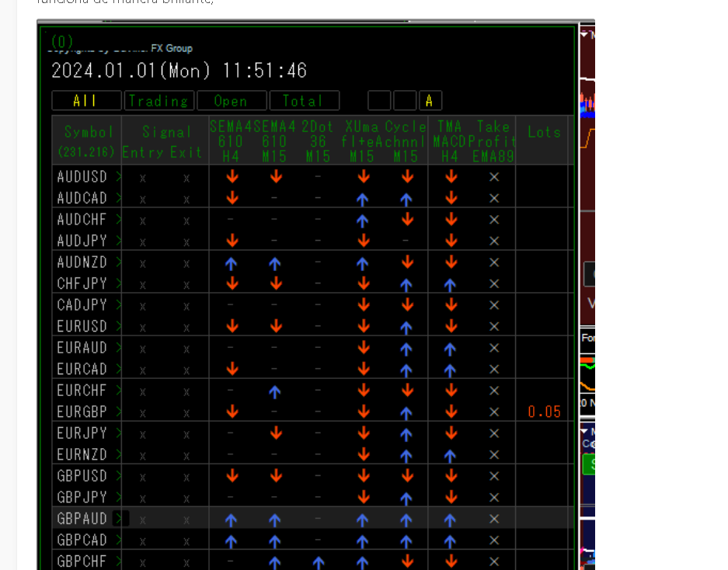Toggle EURUSD Take Profit X mark
Screen dimensions: 728x570
click(x=494, y=326)
